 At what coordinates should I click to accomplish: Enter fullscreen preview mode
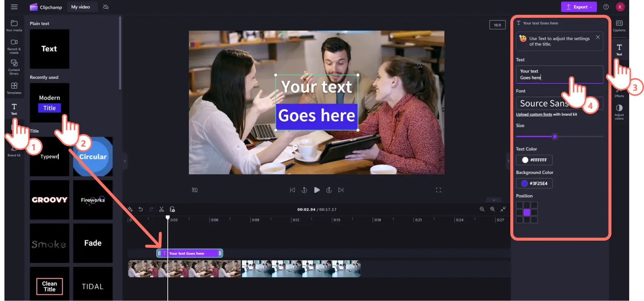click(x=438, y=190)
